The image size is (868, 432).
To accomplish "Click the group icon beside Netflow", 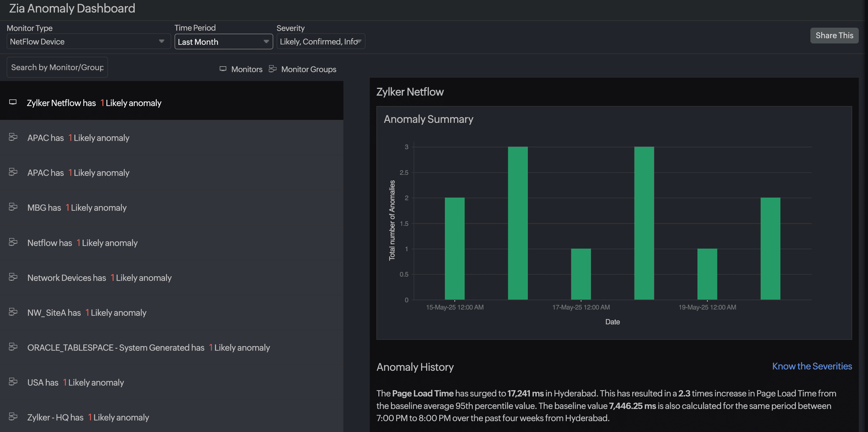I will point(14,242).
